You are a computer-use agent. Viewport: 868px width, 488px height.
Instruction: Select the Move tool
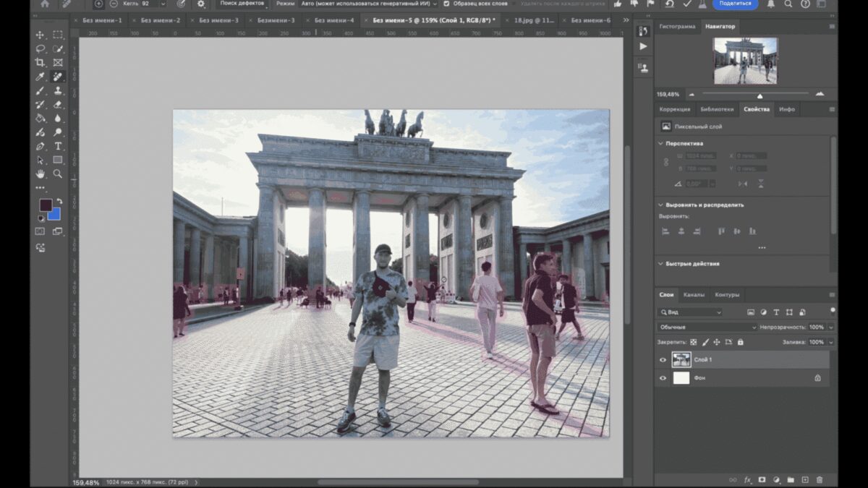(40, 35)
